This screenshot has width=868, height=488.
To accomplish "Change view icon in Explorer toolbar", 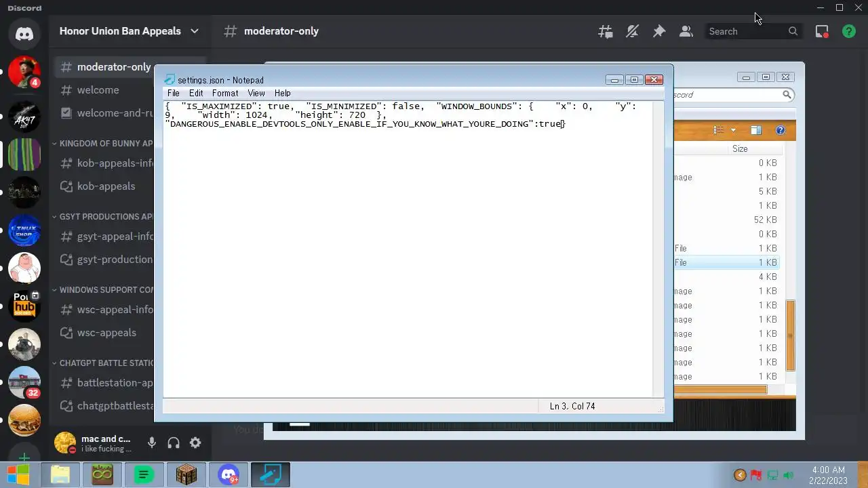I will coord(719,130).
